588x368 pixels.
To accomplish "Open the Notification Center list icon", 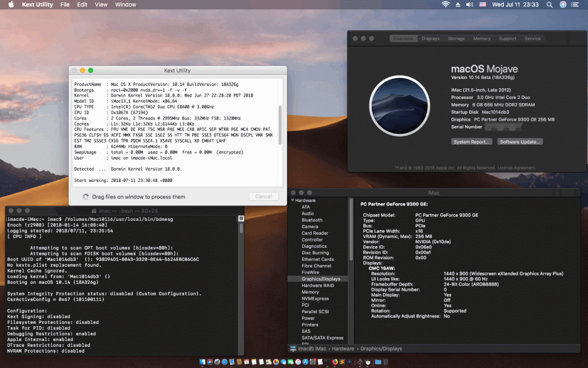I will pyautogui.click(x=575, y=5).
